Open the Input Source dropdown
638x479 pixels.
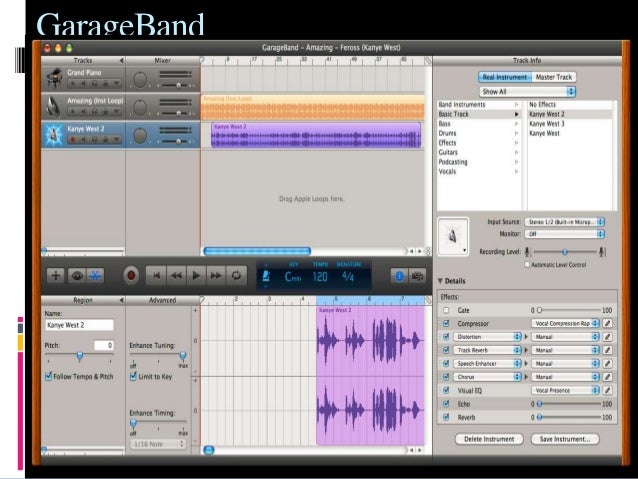[564, 222]
